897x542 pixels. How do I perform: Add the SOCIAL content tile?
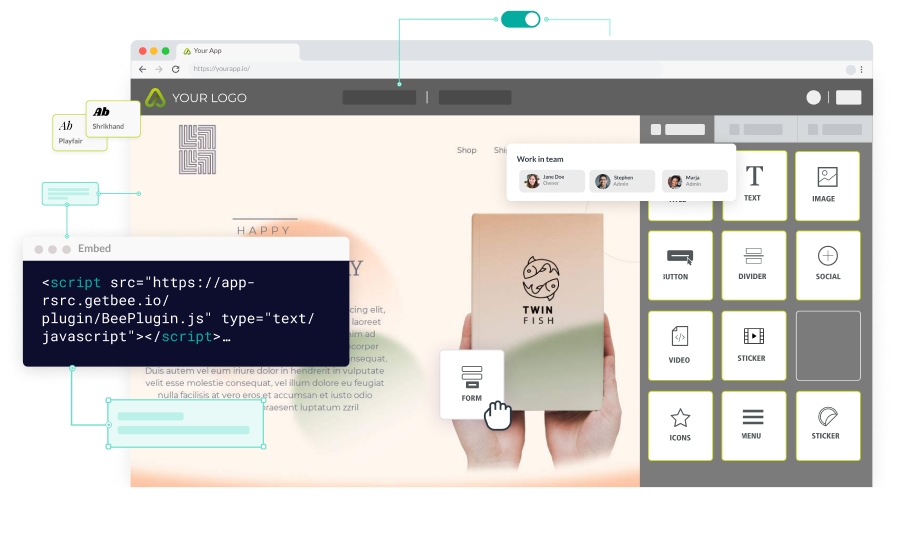coord(828,265)
